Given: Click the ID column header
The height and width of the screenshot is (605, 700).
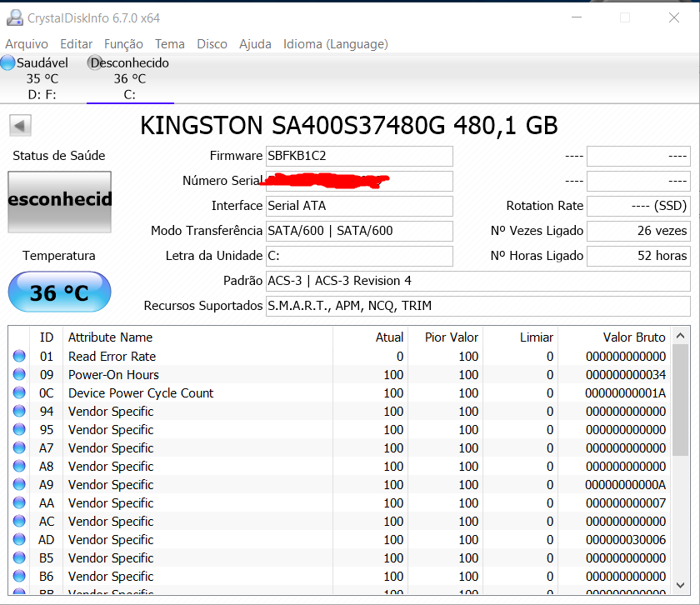Looking at the screenshot, I should [47, 337].
